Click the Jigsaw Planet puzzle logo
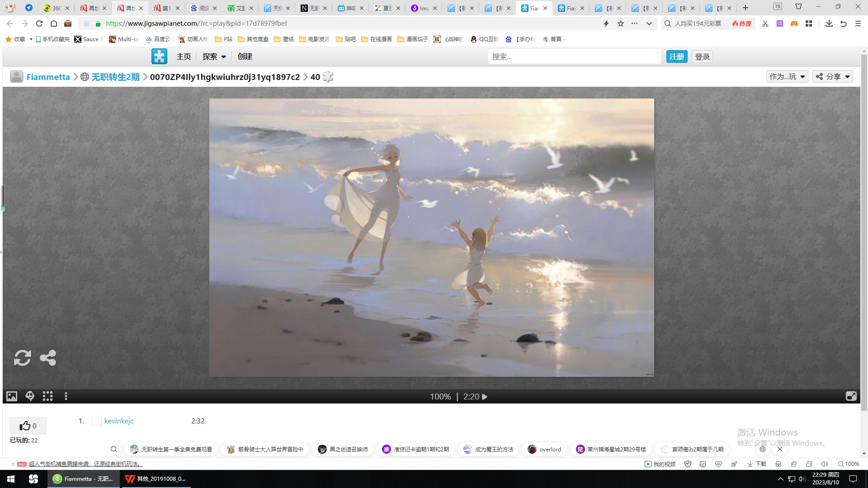This screenshot has height=488, width=868. coord(159,56)
